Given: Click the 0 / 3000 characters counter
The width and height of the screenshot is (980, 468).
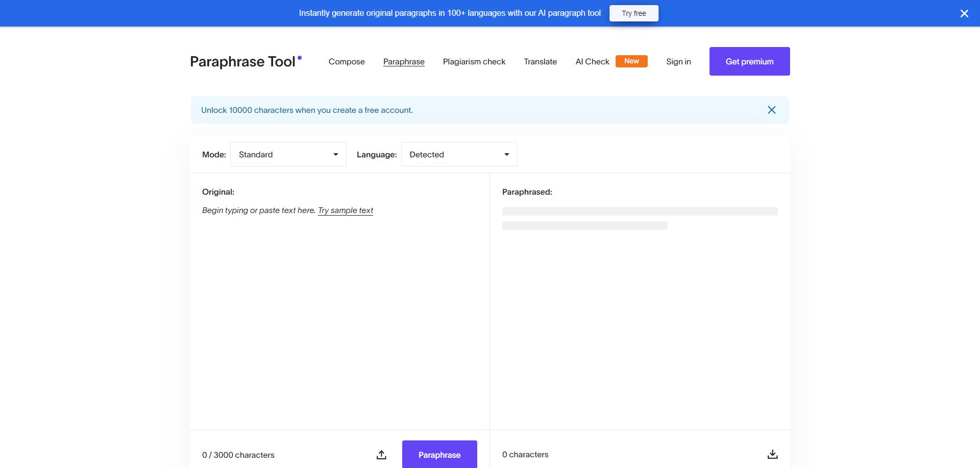Looking at the screenshot, I should [238, 455].
